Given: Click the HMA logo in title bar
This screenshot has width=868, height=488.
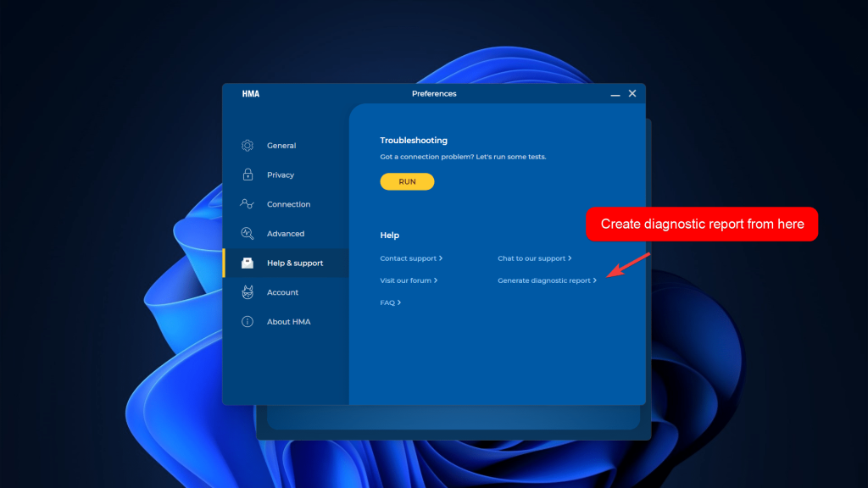Looking at the screenshot, I should click(251, 93).
